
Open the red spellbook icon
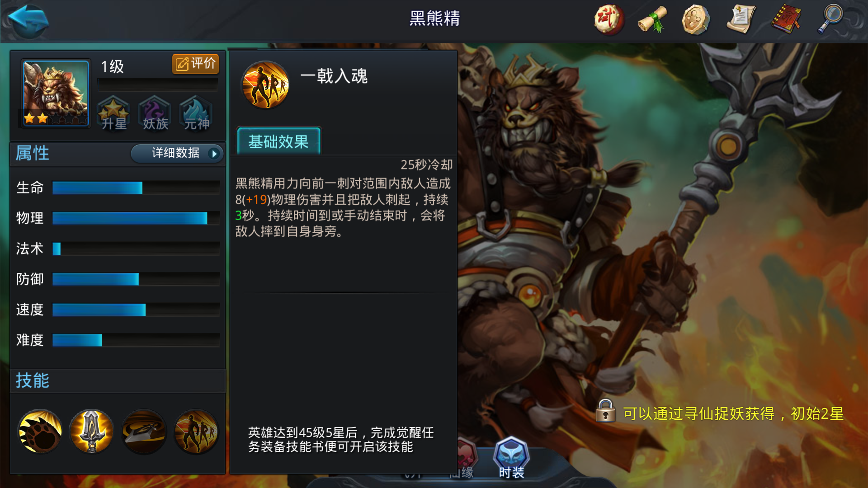pyautogui.click(x=786, y=19)
